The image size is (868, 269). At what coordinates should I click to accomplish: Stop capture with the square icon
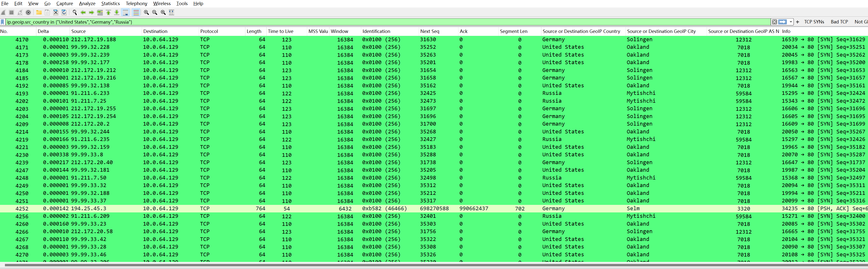(x=11, y=12)
